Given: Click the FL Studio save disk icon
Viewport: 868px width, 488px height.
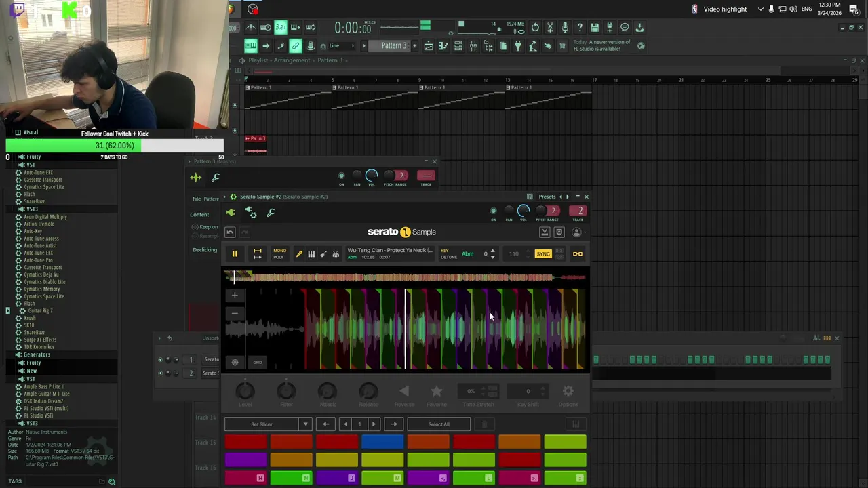Looking at the screenshot, I should [595, 28].
